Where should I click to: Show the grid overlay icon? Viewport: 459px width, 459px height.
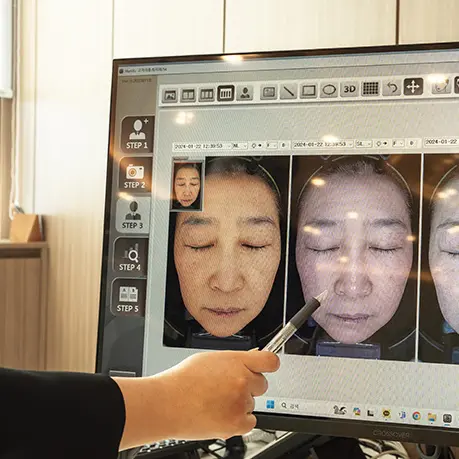[x=370, y=88]
